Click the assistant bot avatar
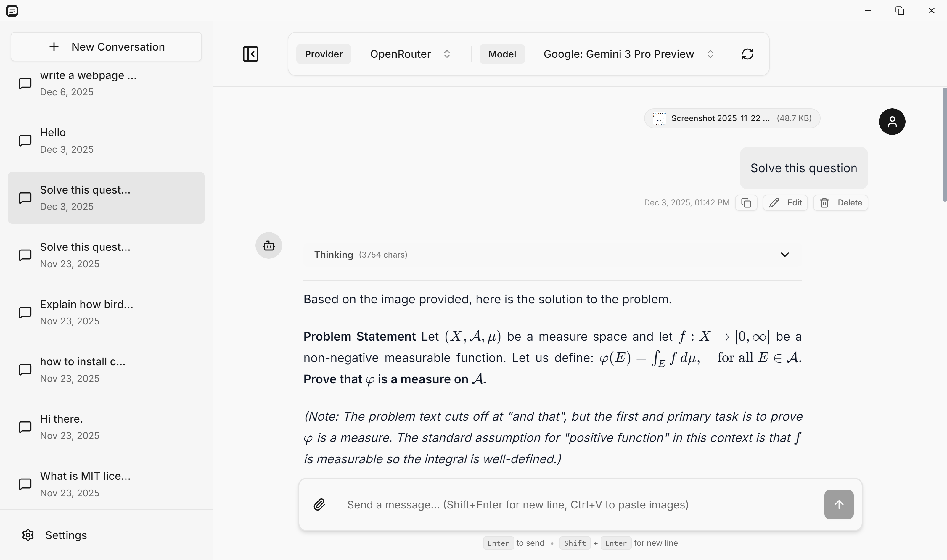The width and height of the screenshot is (947, 560). click(x=268, y=245)
